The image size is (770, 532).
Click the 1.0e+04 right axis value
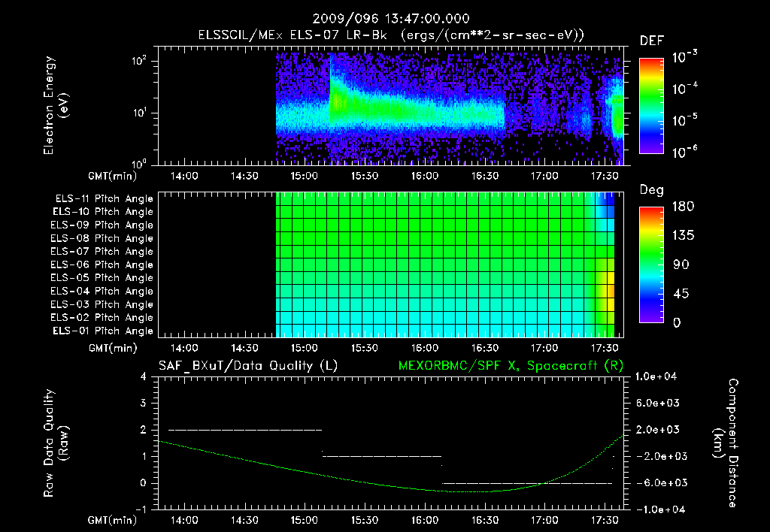click(x=656, y=376)
